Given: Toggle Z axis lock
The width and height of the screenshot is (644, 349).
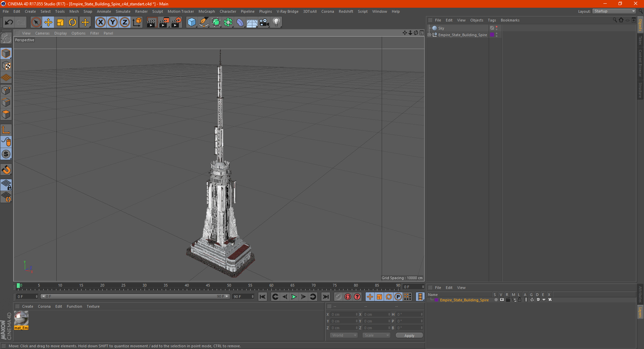Looking at the screenshot, I should 125,22.
